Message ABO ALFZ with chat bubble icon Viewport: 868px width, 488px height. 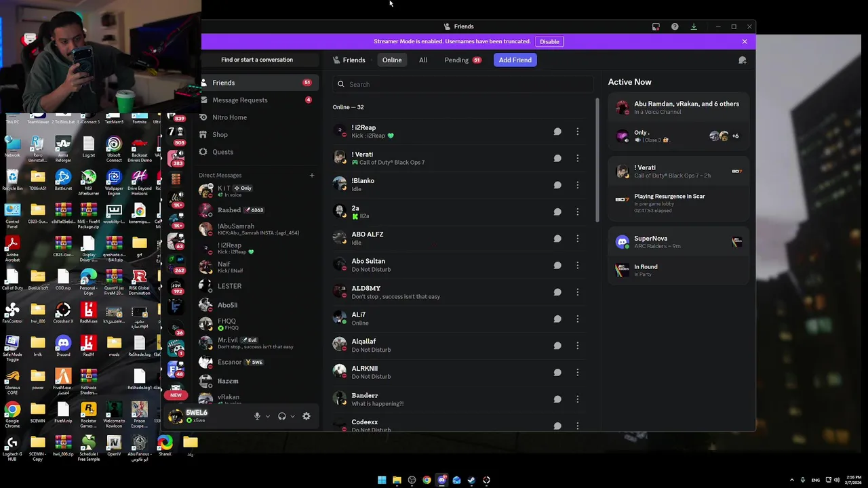(557, 239)
